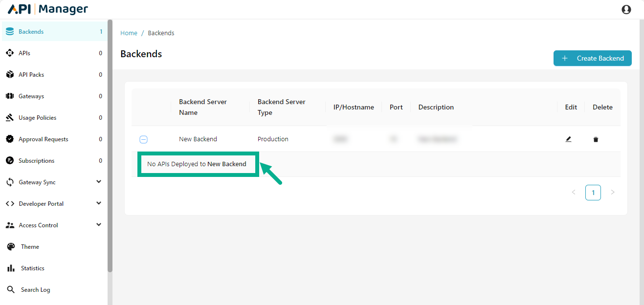This screenshot has height=305, width=644.
Task: Edit New Backend using pencil icon
Action: point(568,139)
